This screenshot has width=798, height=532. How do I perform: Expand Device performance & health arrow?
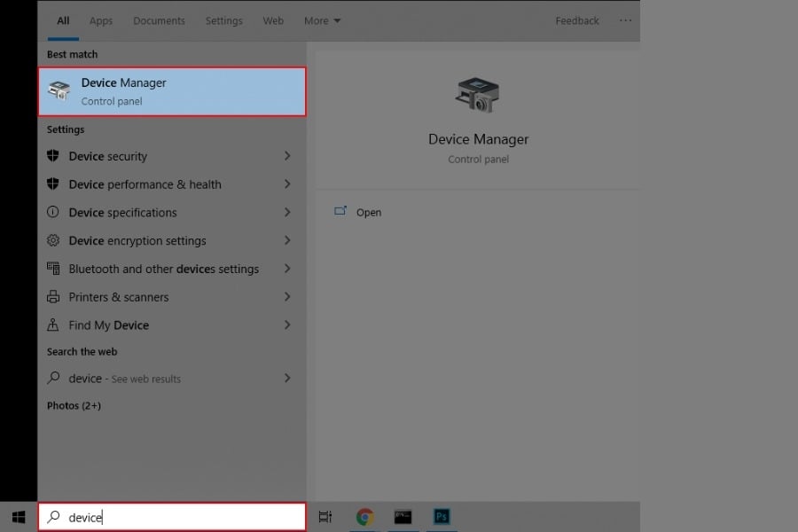pyautogui.click(x=287, y=184)
